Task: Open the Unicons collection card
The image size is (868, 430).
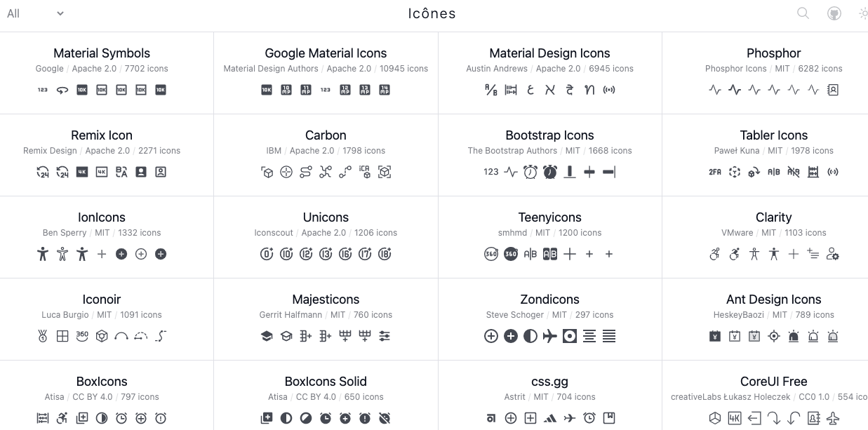Action: pos(326,217)
